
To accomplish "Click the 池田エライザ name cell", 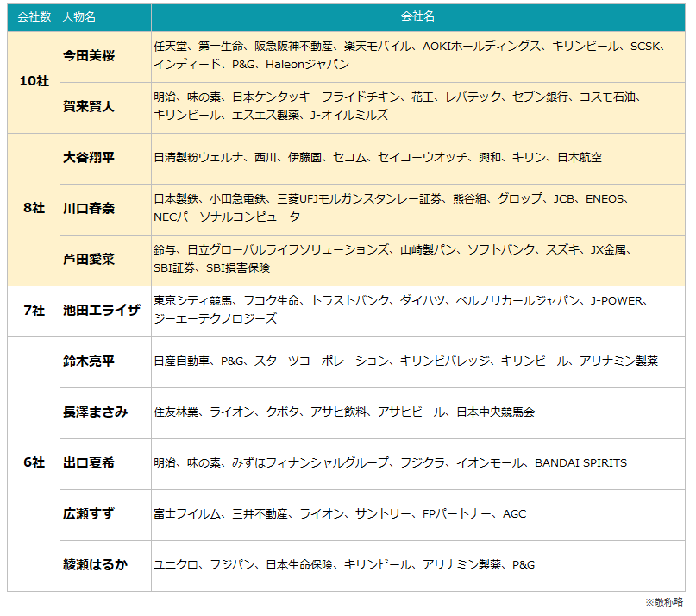I will pos(101,311).
